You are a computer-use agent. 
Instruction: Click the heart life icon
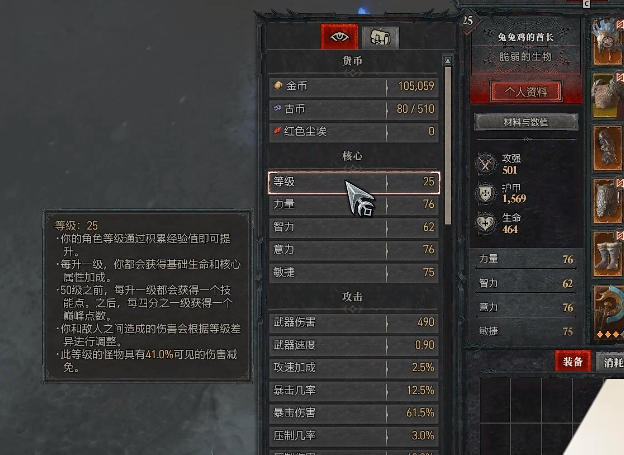(486, 223)
